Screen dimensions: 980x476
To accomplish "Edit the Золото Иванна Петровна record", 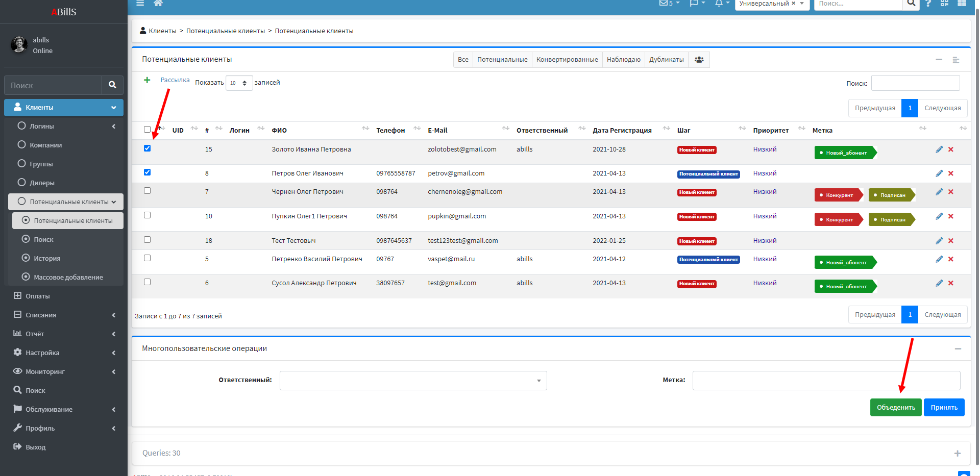I will pos(939,149).
